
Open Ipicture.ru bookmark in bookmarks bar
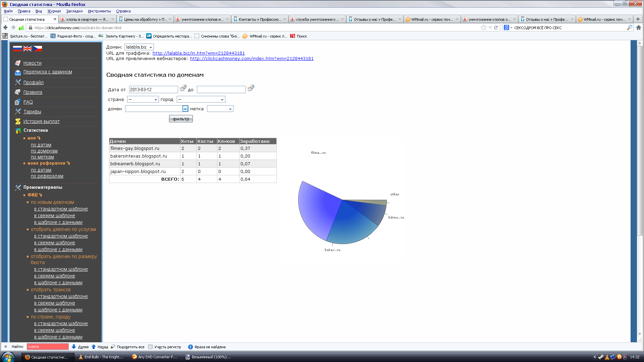pos(25,36)
